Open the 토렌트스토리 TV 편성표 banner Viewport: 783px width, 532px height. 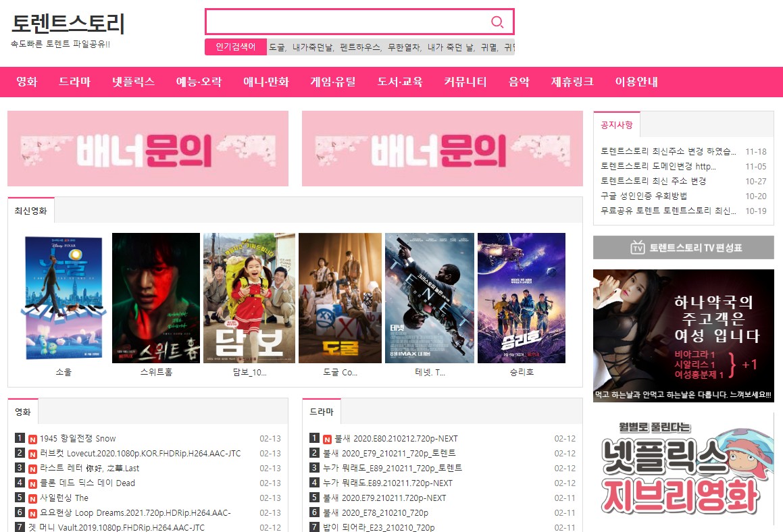[x=683, y=248]
